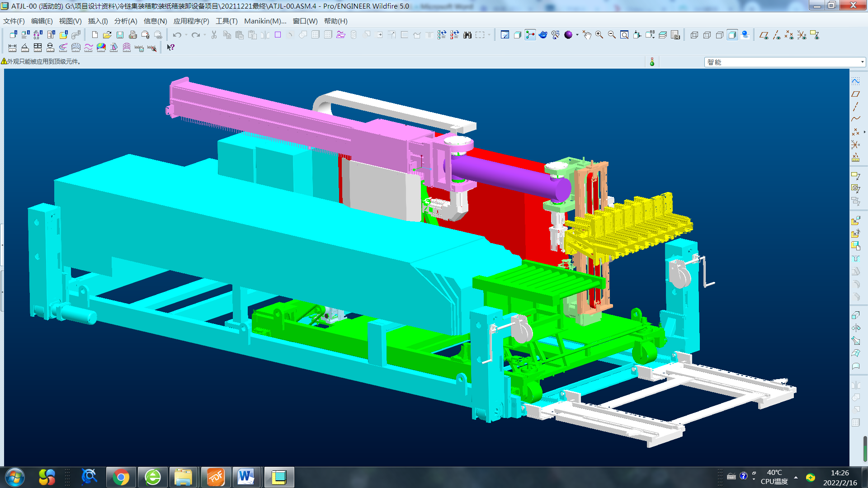The width and height of the screenshot is (868, 488).
Task: Open the selection box dropdown arrow
Action: [489, 35]
